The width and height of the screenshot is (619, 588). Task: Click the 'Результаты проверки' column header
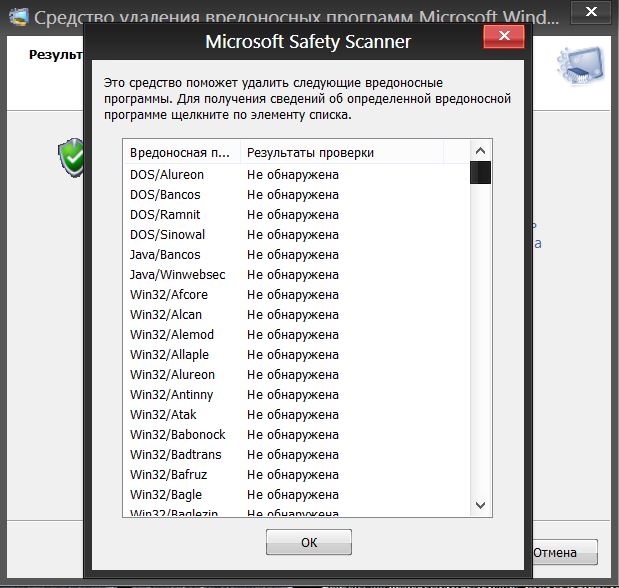(x=311, y=153)
